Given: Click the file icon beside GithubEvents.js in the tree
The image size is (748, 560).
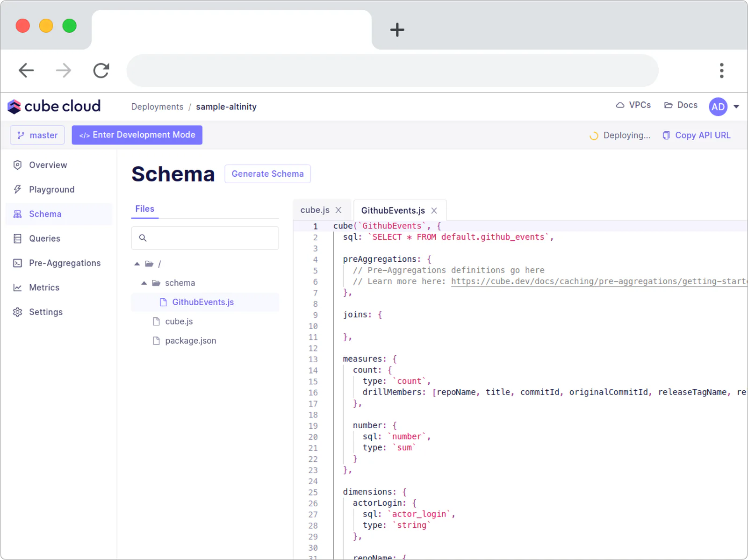Looking at the screenshot, I should tap(163, 302).
